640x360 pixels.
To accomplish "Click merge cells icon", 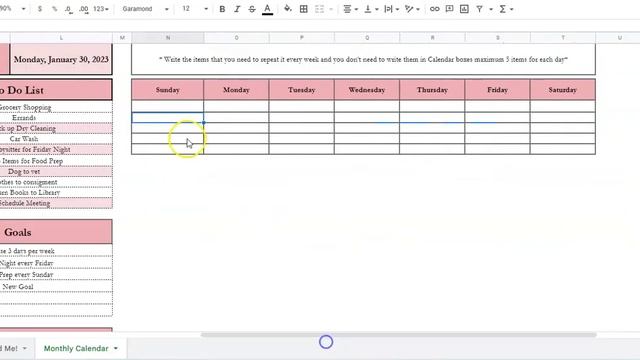I will (319, 9).
